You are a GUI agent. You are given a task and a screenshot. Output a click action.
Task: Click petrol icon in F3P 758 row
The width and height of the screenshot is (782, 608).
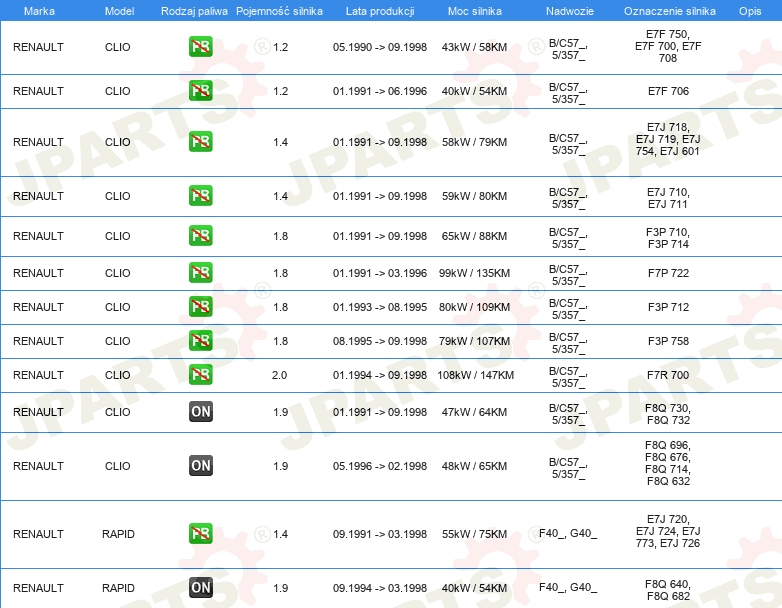coord(200,341)
